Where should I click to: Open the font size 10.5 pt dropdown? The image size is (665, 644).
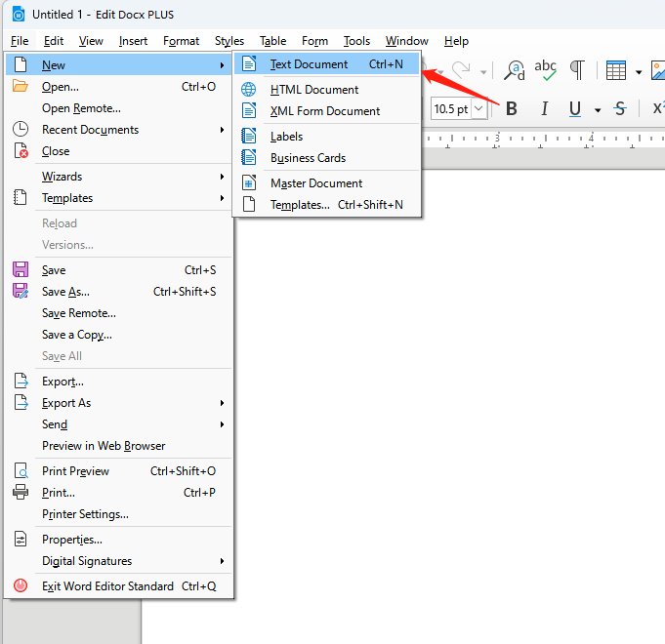click(x=478, y=108)
